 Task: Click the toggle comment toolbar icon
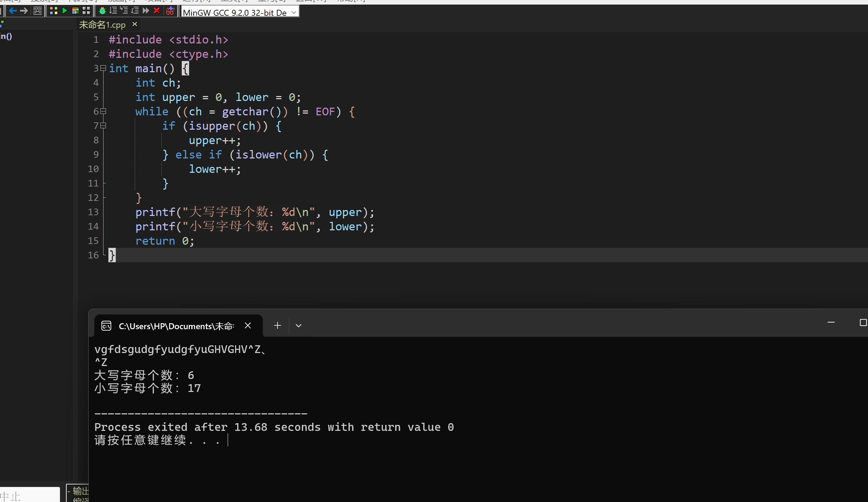tap(37, 11)
